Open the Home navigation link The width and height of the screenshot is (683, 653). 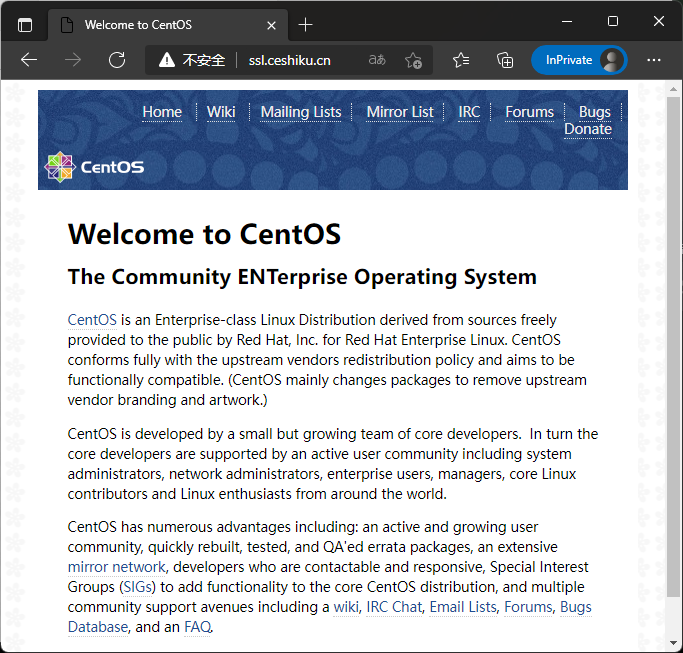pos(162,112)
